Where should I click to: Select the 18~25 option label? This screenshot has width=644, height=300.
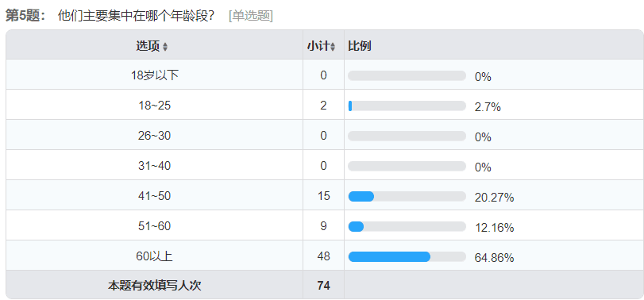[x=154, y=106]
